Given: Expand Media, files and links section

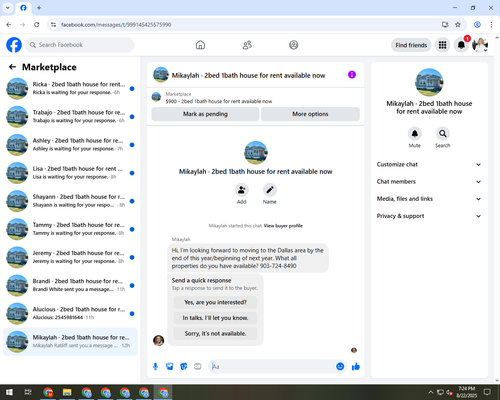Looking at the screenshot, I should point(429,199).
